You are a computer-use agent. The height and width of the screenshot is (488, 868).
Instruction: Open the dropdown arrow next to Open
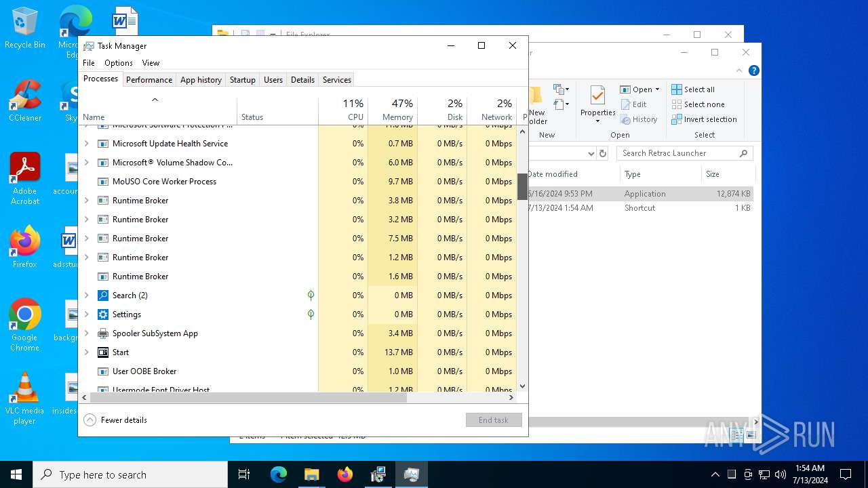(x=657, y=89)
